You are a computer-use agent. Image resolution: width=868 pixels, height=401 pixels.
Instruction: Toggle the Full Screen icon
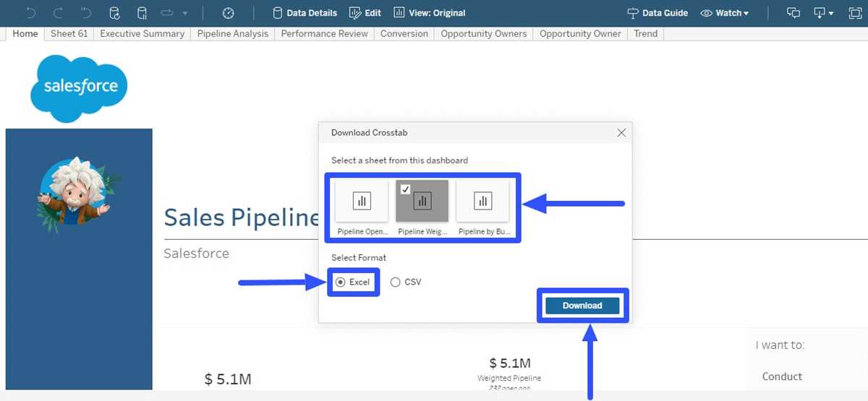[854, 13]
